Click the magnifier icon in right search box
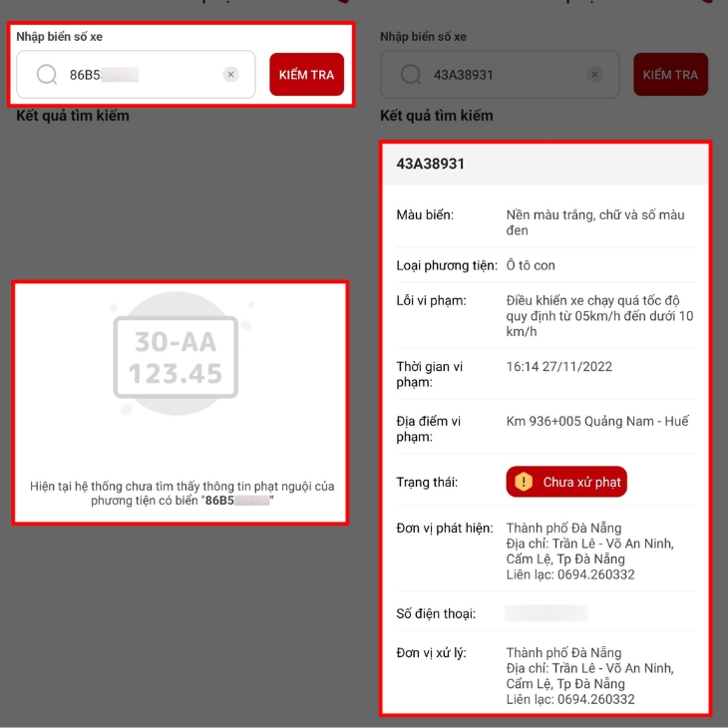The width and height of the screenshot is (728, 728). 411,75
